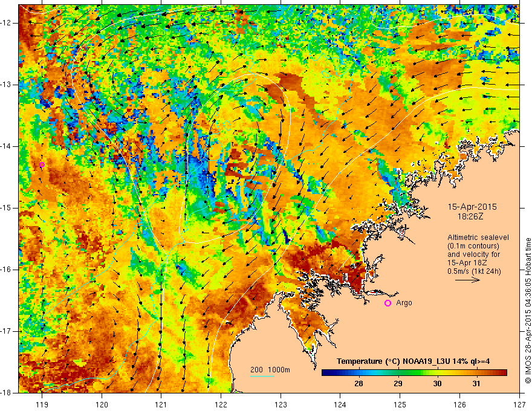Click the colorbar tick label 30
This screenshot has height=411, width=532.
tap(437, 384)
